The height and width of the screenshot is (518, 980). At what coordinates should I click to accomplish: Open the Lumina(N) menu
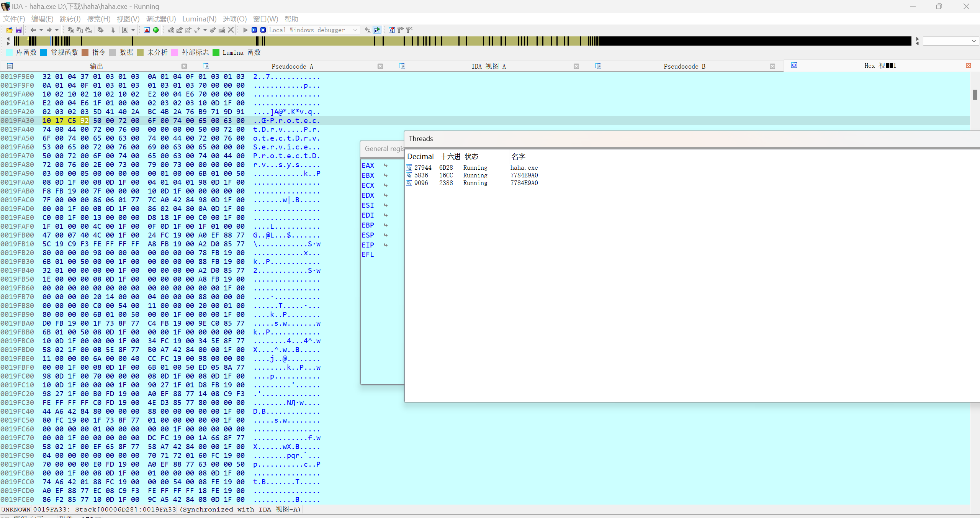[x=199, y=19]
